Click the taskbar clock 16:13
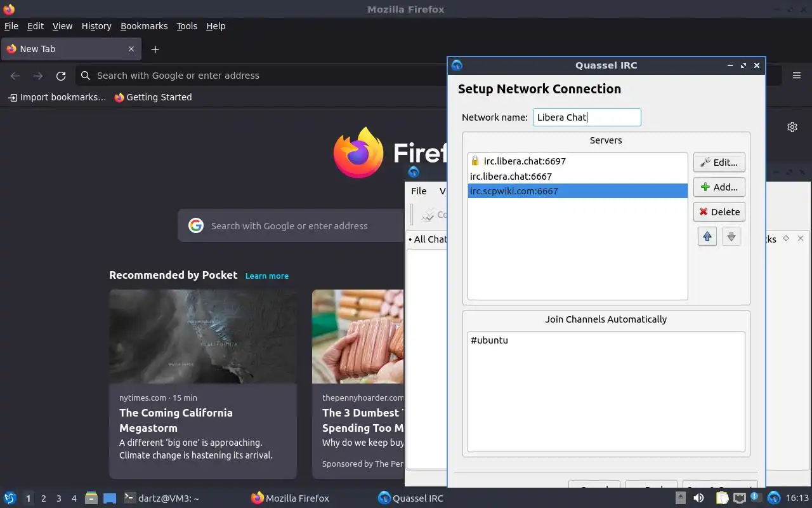The height and width of the screenshot is (508, 812). tap(797, 498)
